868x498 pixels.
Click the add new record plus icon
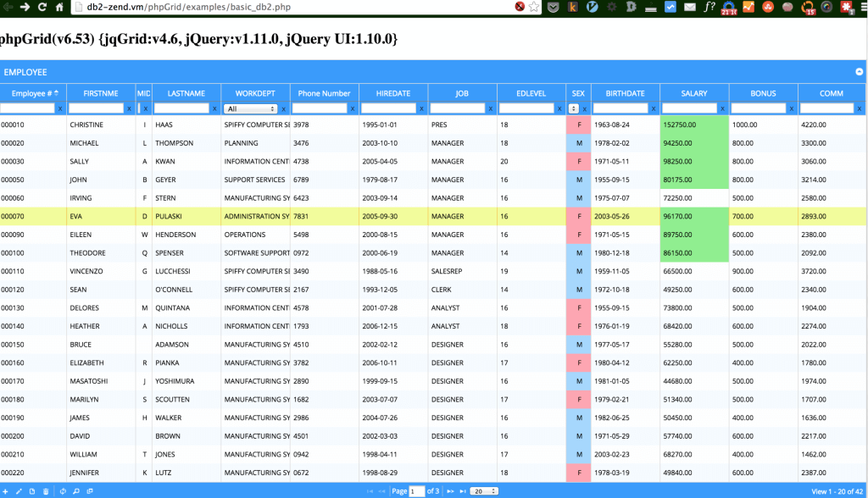(5, 491)
